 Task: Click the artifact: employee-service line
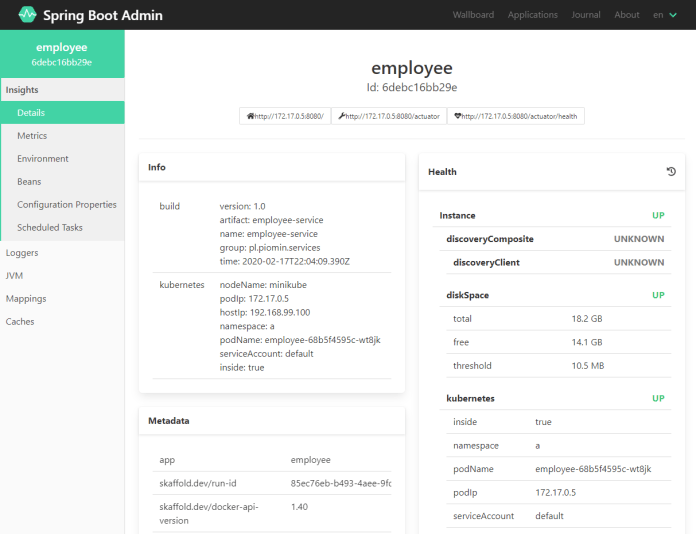click(x=271, y=220)
